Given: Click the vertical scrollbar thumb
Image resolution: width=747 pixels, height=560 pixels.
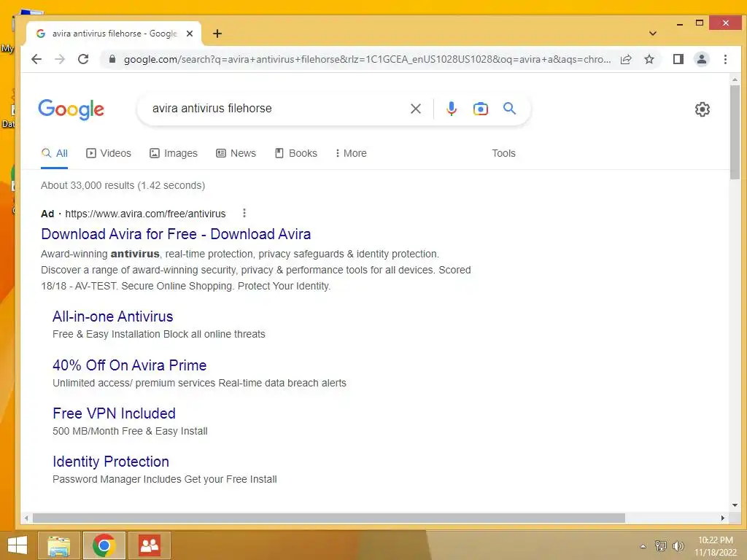Looking at the screenshot, I should coord(735,133).
